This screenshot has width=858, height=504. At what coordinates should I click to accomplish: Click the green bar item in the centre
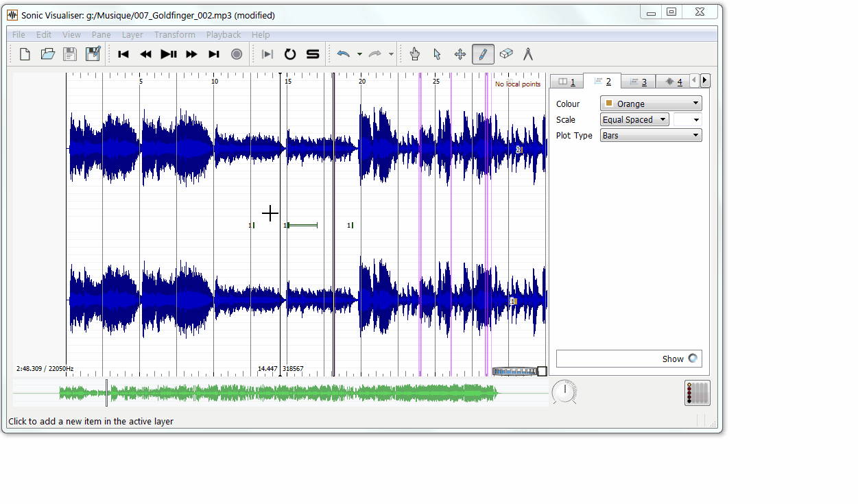302,225
